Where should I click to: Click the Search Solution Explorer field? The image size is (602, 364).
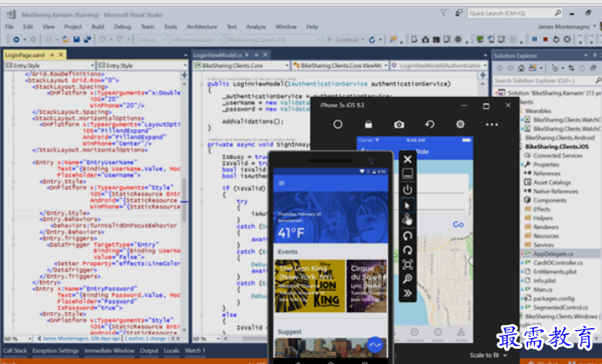[x=547, y=81]
